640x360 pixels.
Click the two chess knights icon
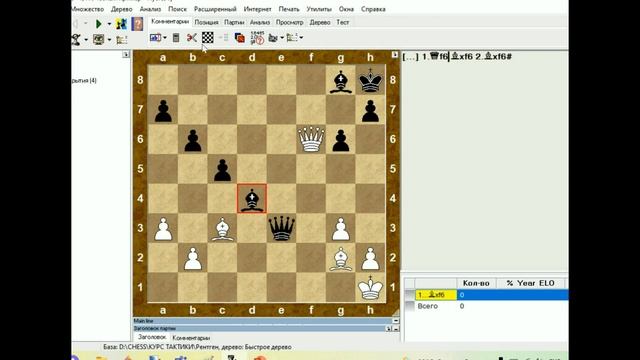[121, 24]
